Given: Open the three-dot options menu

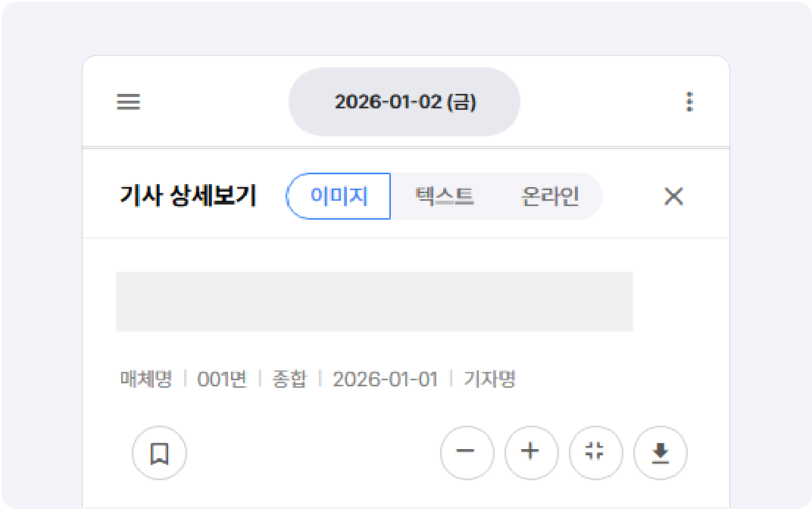Looking at the screenshot, I should point(689,101).
